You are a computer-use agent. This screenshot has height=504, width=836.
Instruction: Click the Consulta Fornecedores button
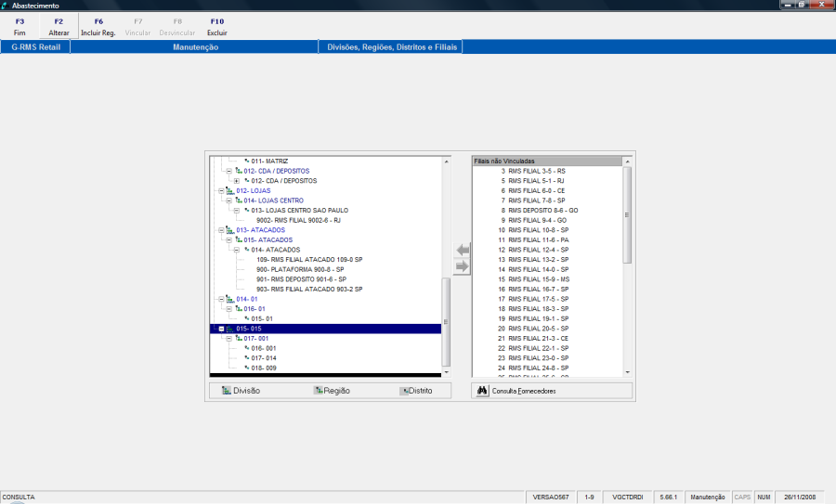(552, 391)
